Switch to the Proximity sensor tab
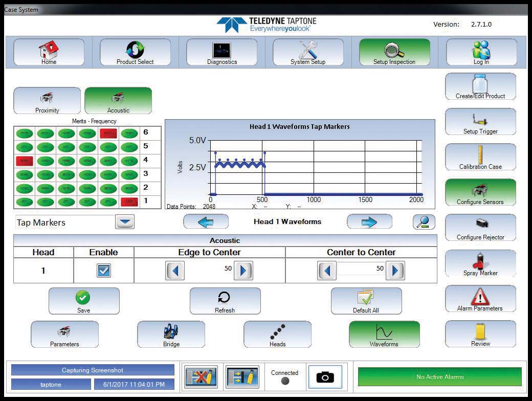Image resolution: width=532 pixels, height=401 pixels. (x=47, y=101)
